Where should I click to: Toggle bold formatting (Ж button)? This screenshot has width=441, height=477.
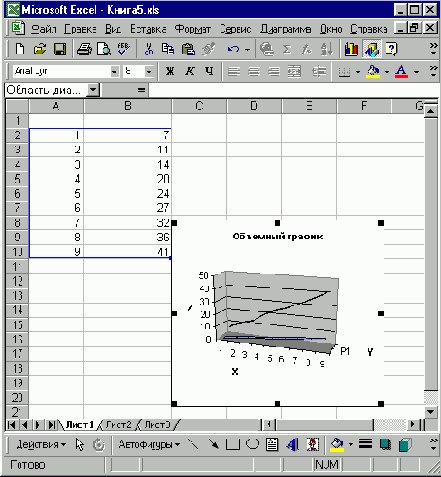(170, 71)
